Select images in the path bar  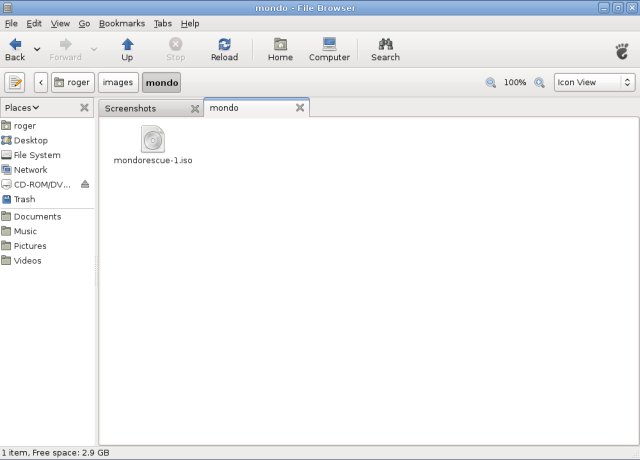click(x=118, y=82)
